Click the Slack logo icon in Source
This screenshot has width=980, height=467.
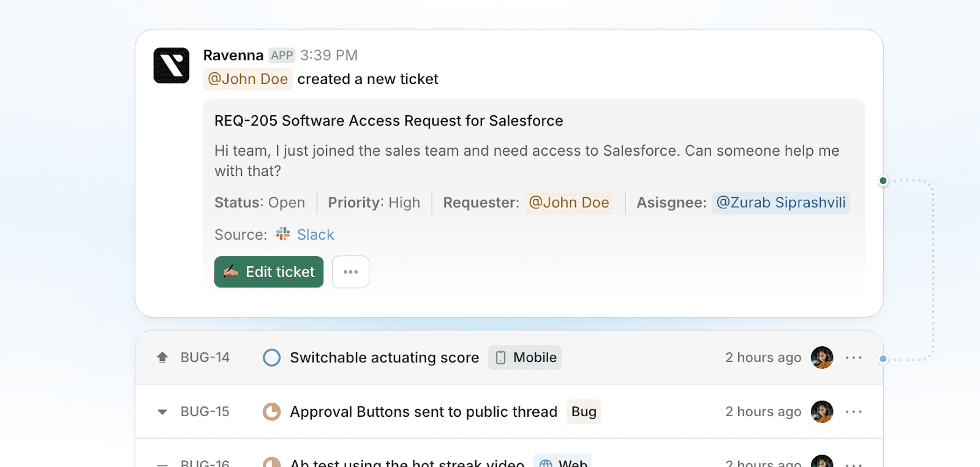coord(283,234)
